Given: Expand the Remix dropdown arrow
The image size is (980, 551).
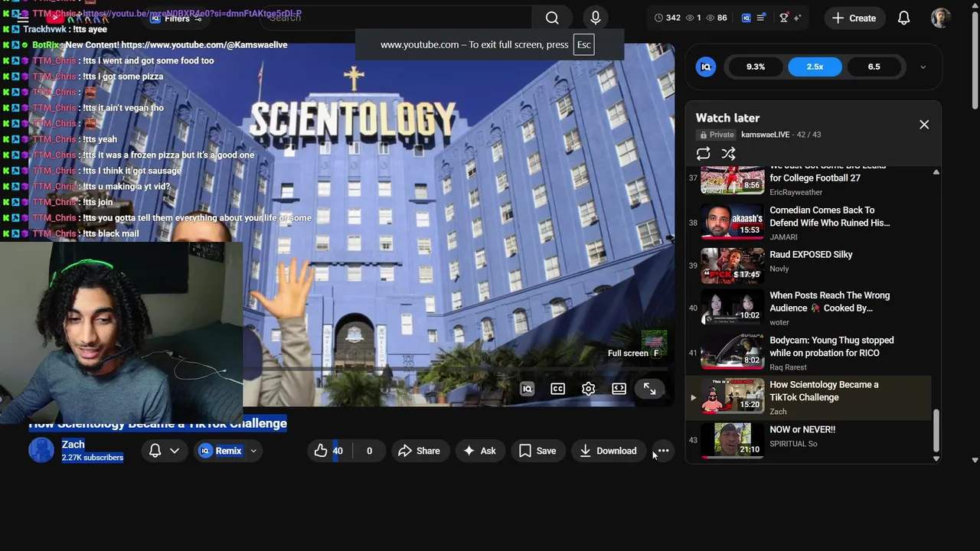Looking at the screenshot, I should point(253,451).
